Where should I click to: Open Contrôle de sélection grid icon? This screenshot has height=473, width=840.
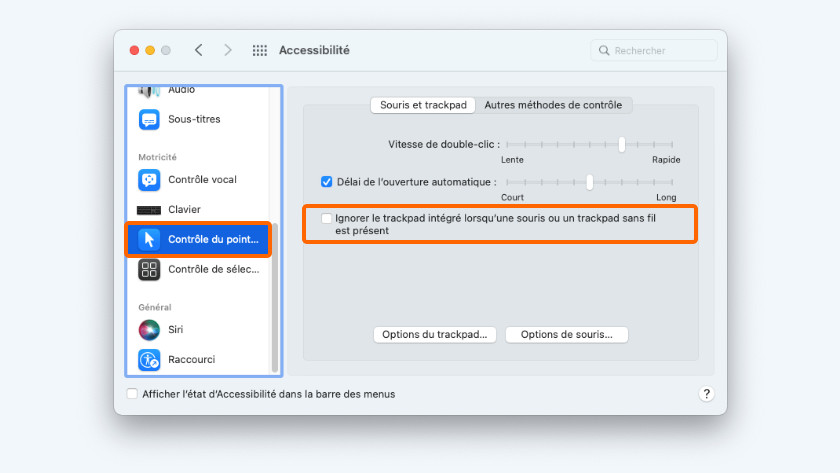[149, 269]
